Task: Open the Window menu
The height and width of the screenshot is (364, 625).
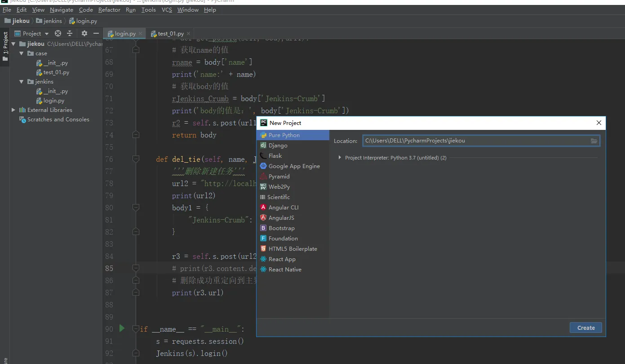Action: pyautogui.click(x=188, y=9)
